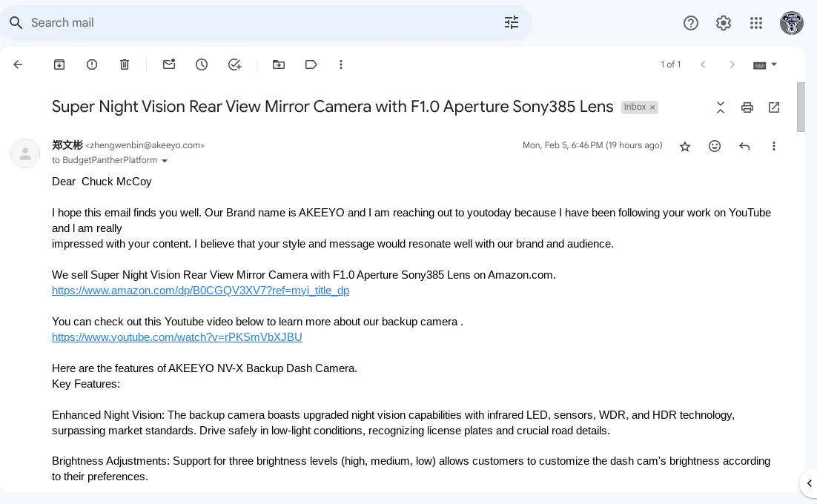The height and width of the screenshot is (504, 817).
Task: Click the vertical scrollbar thumb
Action: (x=801, y=107)
